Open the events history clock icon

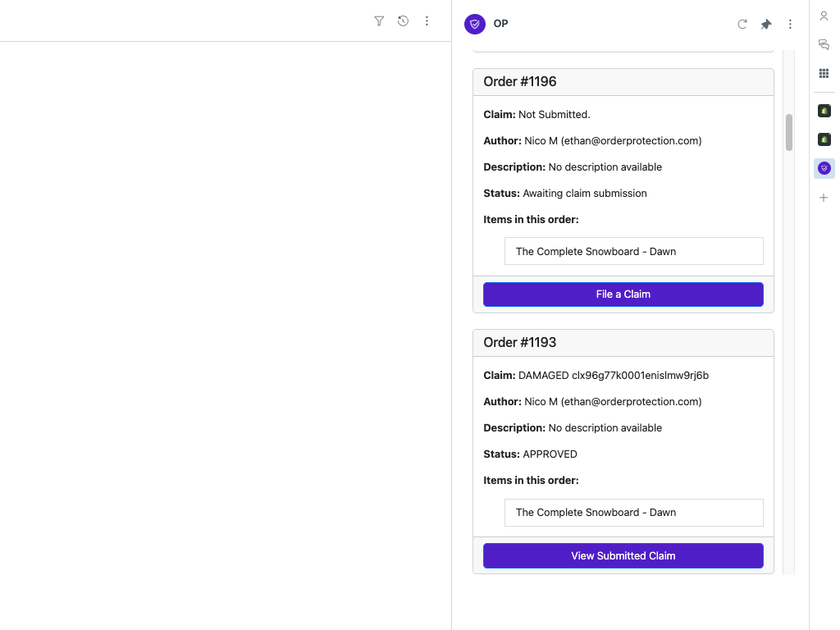(403, 21)
